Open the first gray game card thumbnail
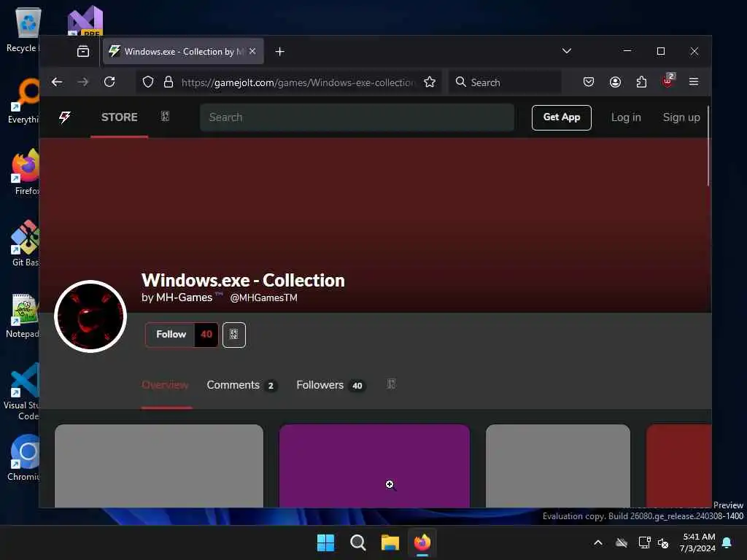The width and height of the screenshot is (747, 560). tap(158, 466)
